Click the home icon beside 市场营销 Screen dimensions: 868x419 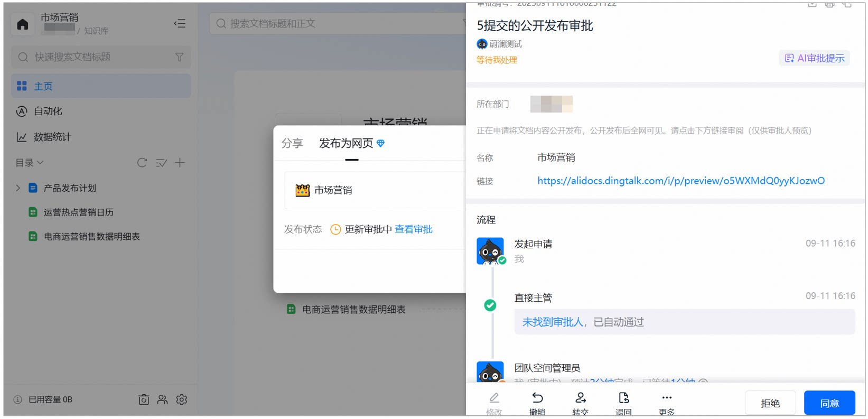pyautogui.click(x=23, y=24)
